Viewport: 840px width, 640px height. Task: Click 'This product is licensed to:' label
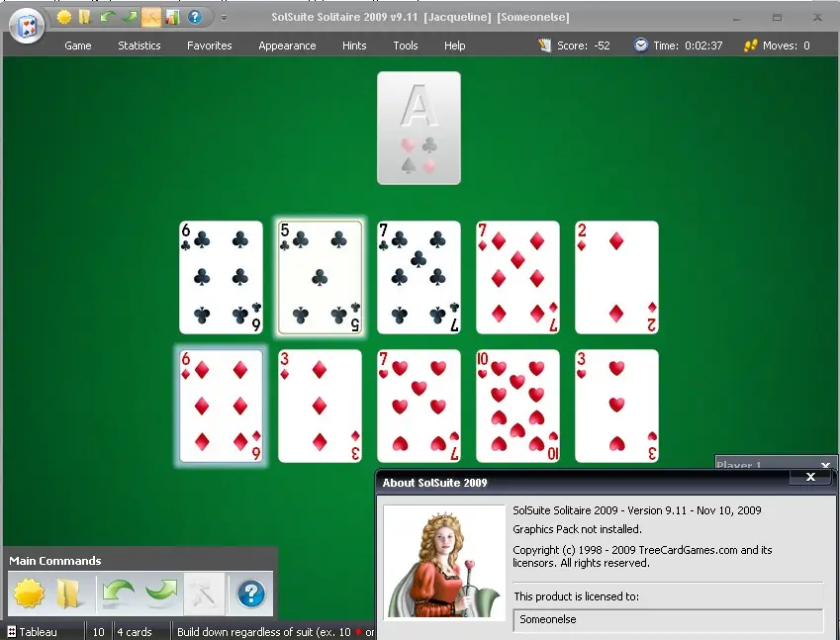point(577,596)
